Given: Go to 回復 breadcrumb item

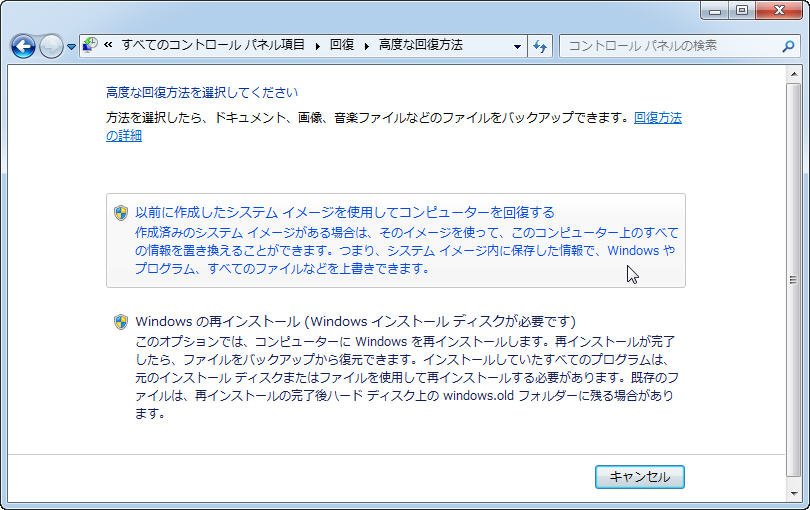Looking at the screenshot, I should pos(342,45).
